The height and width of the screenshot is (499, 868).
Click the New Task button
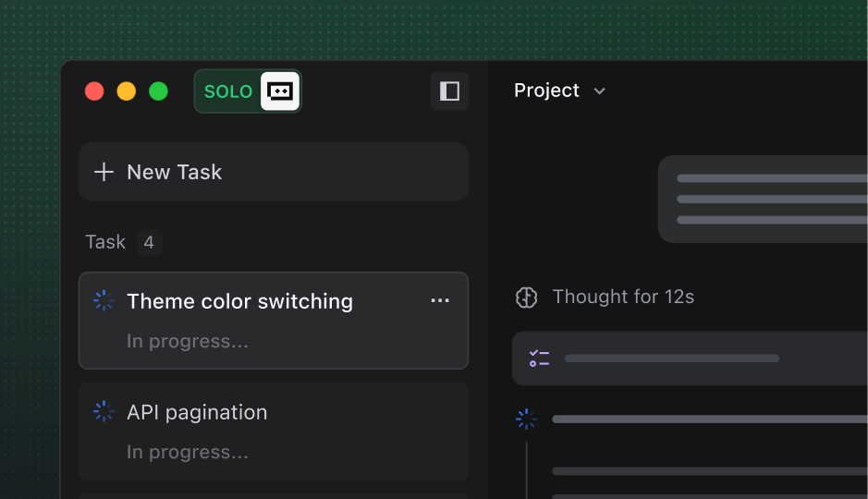click(x=273, y=172)
